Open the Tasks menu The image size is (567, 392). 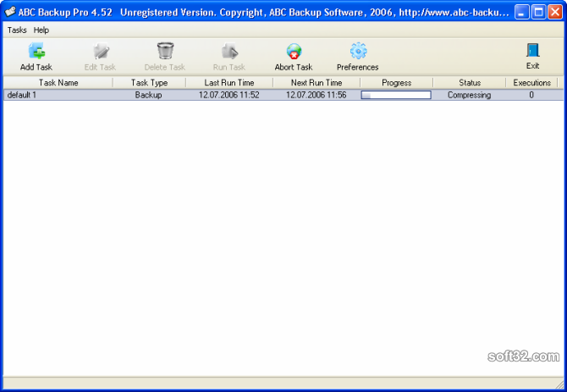click(17, 30)
